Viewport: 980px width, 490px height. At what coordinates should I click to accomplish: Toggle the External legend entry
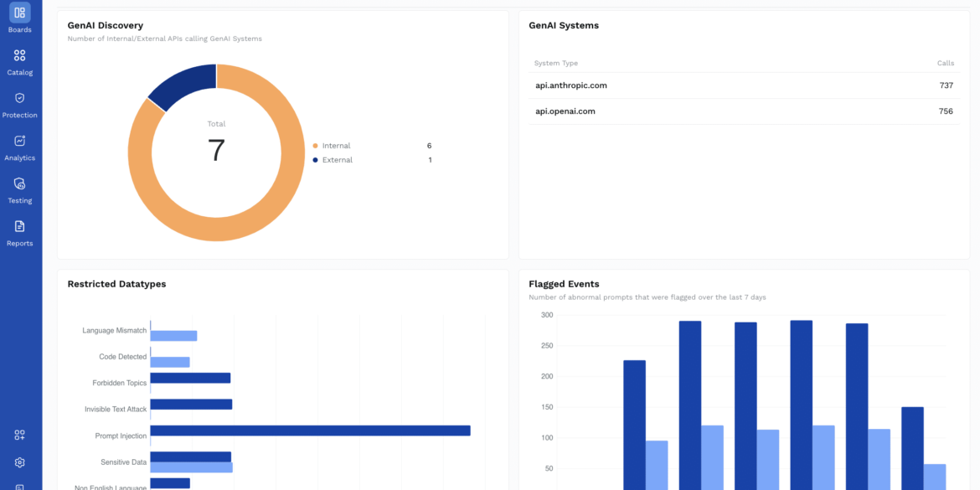pos(337,160)
